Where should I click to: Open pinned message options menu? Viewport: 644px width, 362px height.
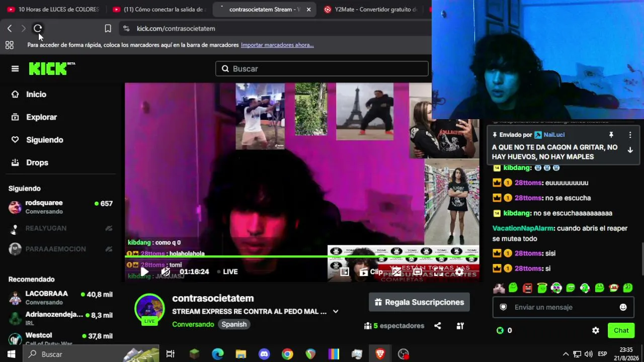point(630,135)
